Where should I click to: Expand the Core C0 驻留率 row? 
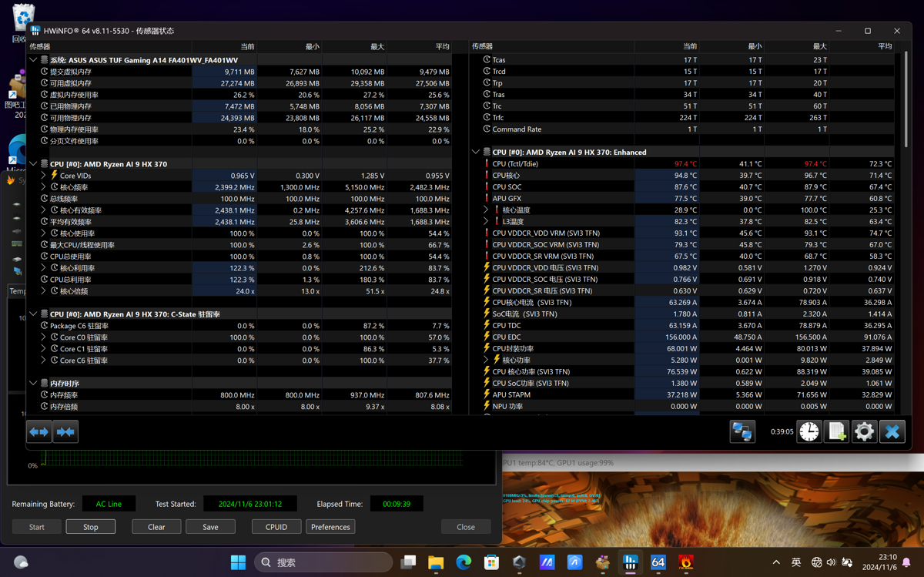[44, 337]
